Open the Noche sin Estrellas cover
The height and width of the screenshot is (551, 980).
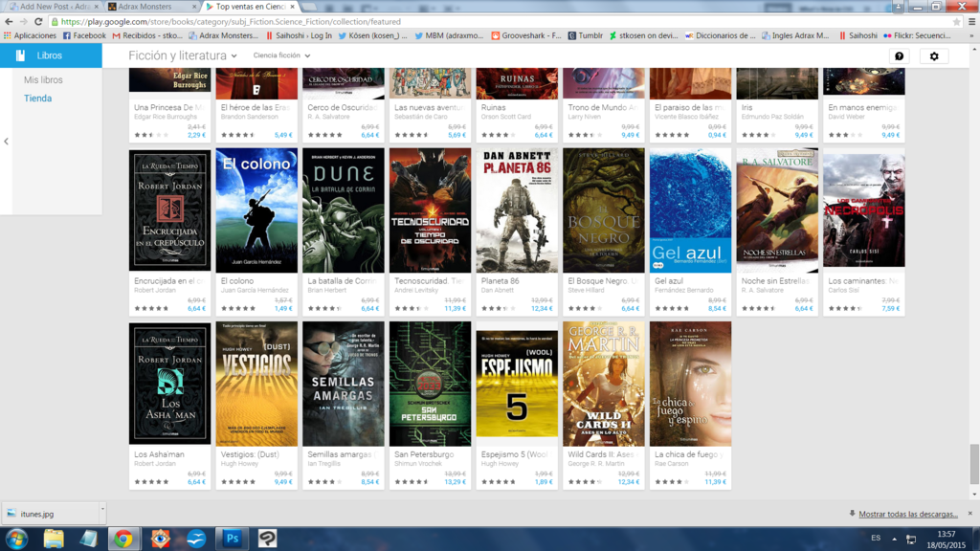click(777, 210)
